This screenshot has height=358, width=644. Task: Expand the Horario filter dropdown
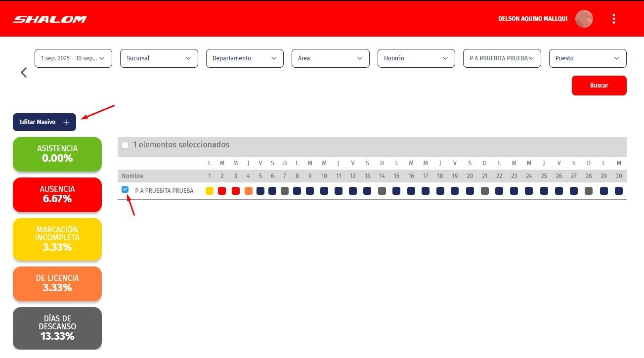[x=416, y=58]
